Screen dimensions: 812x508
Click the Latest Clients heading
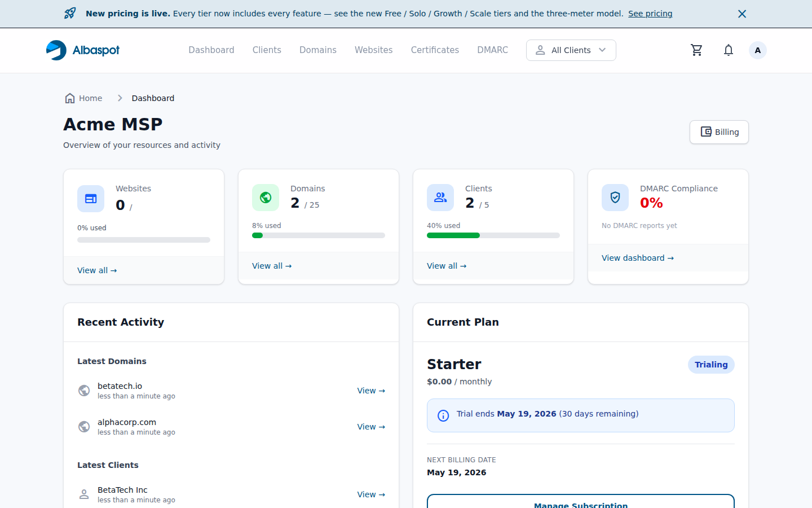(x=108, y=465)
